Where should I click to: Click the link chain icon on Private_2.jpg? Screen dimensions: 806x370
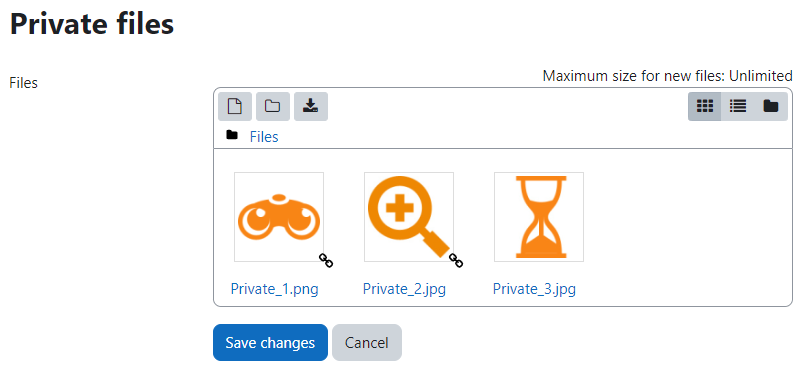(456, 261)
